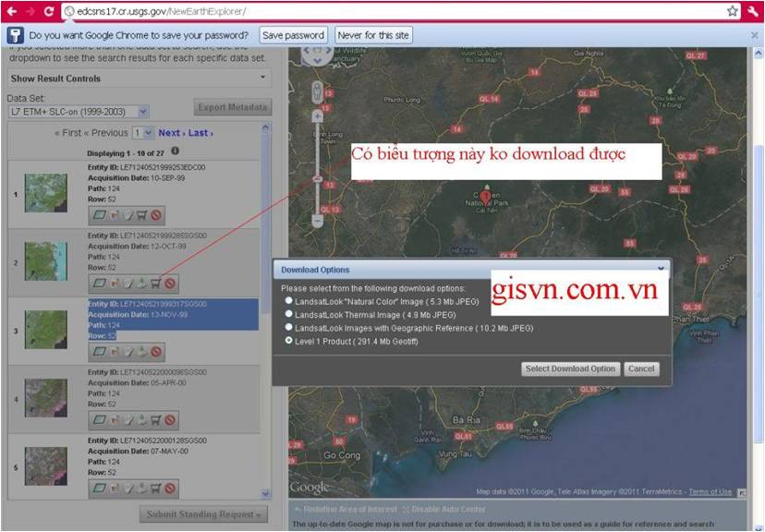Exclude the 12-OCT-99 scene from results
The image size is (765, 532).
pyautogui.click(x=170, y=284)
